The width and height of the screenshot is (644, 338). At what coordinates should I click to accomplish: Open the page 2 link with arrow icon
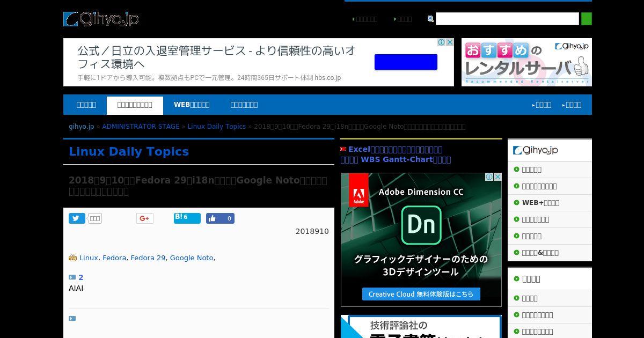coord(76,277)
